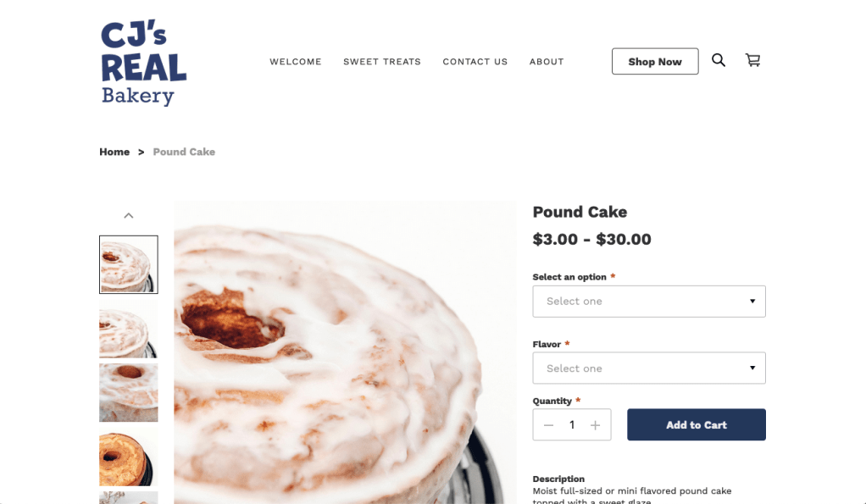Click the Add to Cart button
Image resolution: width=866 pixels, height=504 pixels.
(x=697, y=424)
